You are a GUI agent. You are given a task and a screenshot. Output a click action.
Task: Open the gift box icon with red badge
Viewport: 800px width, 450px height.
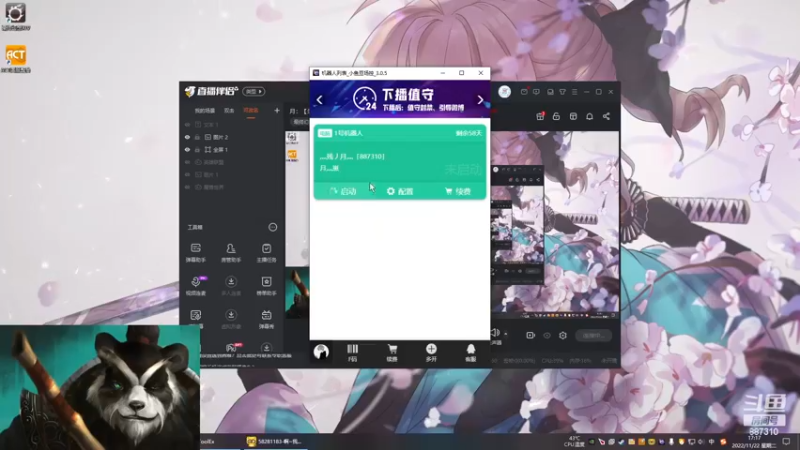click(540, 116)
